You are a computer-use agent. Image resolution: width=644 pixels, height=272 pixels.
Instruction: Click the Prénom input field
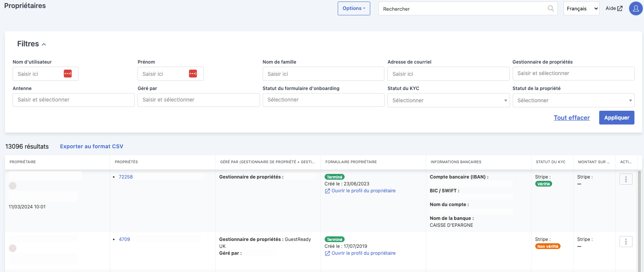click(x=170, y=74)
